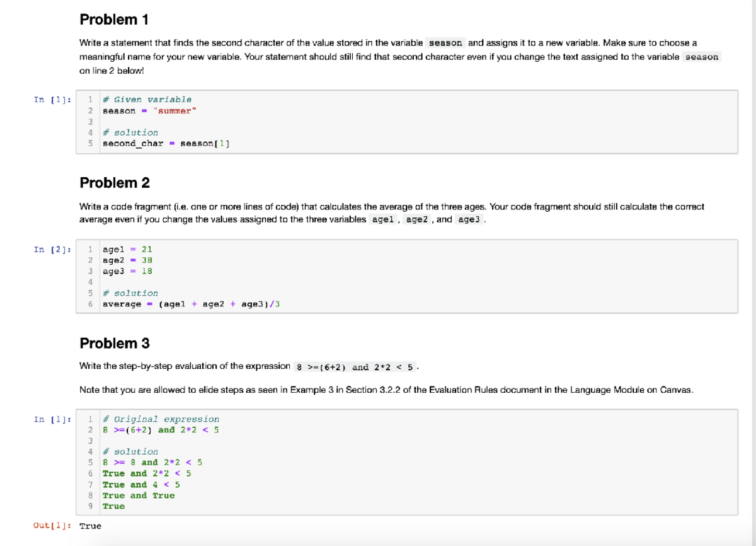Click the Out[1]: output prompt

tap(54, 526)
